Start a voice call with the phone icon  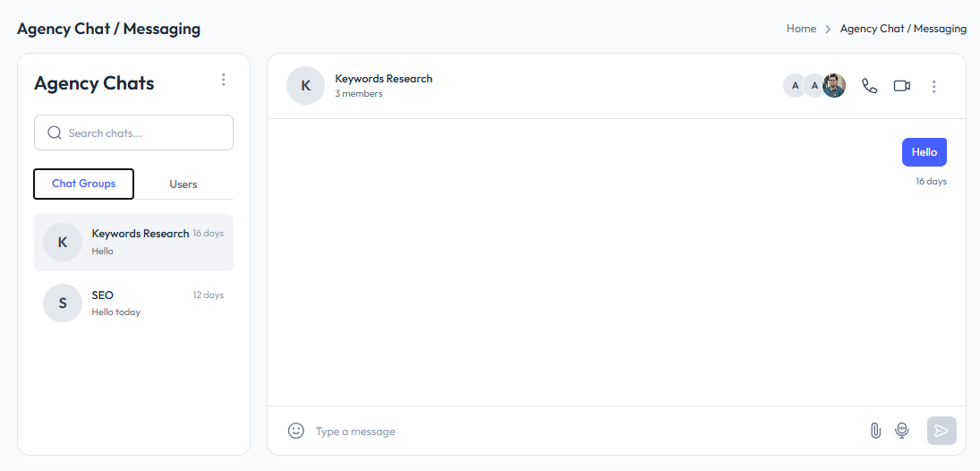869,86
